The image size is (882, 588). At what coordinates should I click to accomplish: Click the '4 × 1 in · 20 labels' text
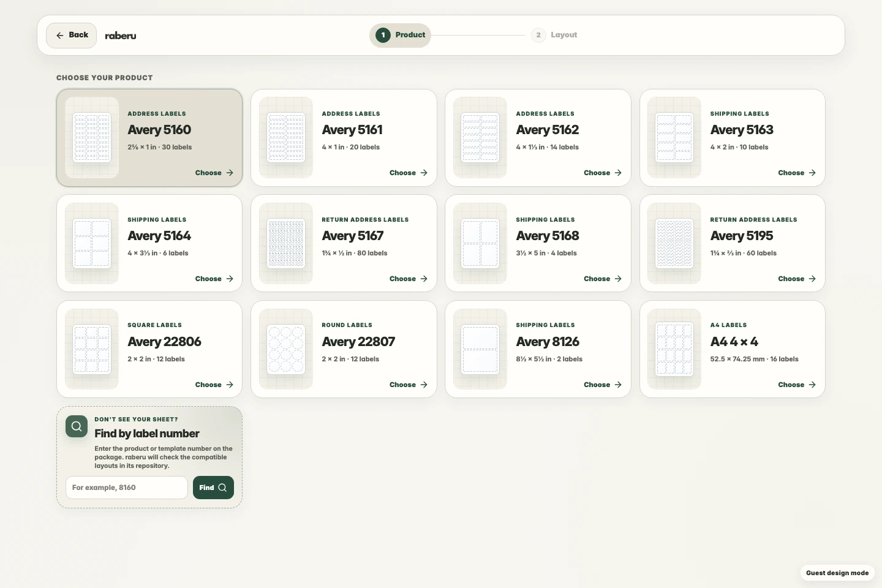coord(351,147)
